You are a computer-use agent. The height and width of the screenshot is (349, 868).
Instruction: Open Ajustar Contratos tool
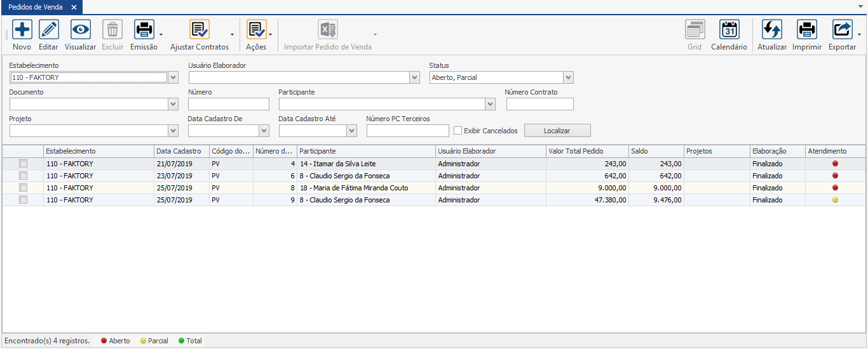click(200, 30)
